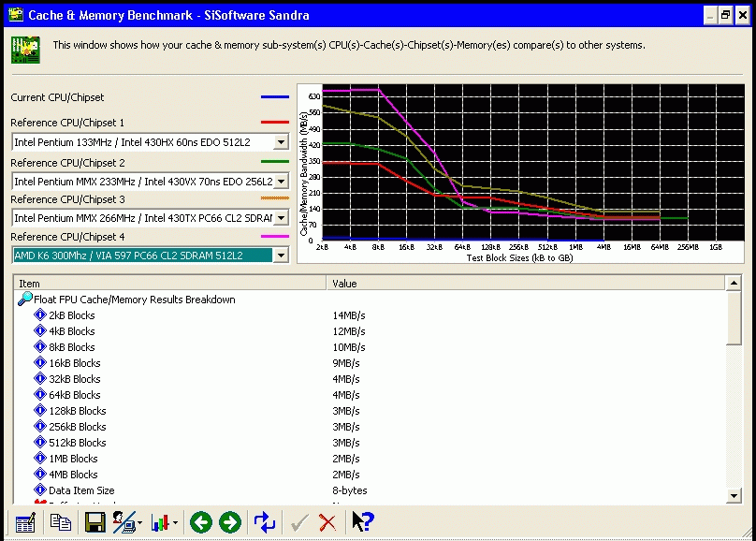Click the Options notepad icon in the toolbar
This screenshot has width=756, height=541.
click(25, 522)
